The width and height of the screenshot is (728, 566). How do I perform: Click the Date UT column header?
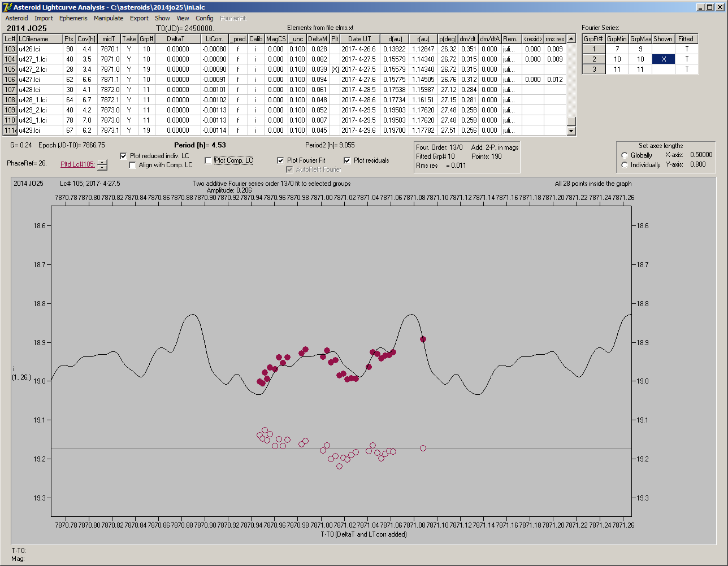(x=359, y=39)
